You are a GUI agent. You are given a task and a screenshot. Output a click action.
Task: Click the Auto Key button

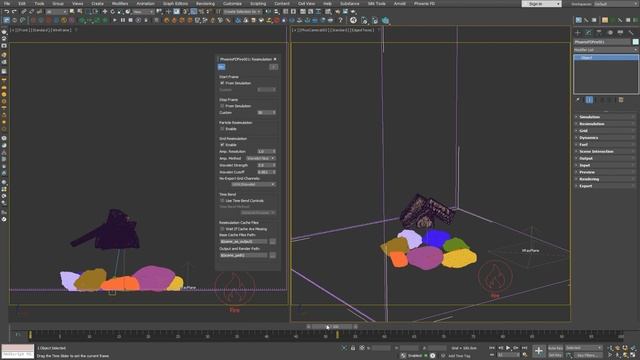click(x=555, y=348)
